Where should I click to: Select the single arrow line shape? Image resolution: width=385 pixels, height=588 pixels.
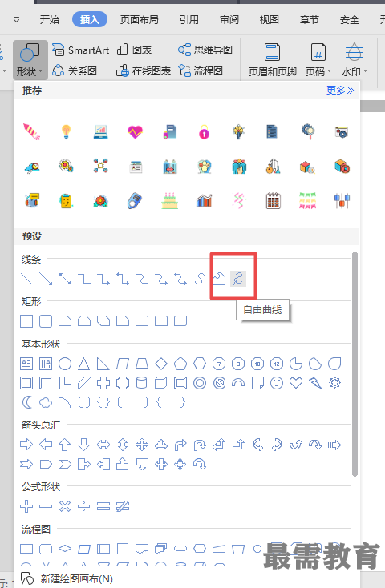click(46, 279)
